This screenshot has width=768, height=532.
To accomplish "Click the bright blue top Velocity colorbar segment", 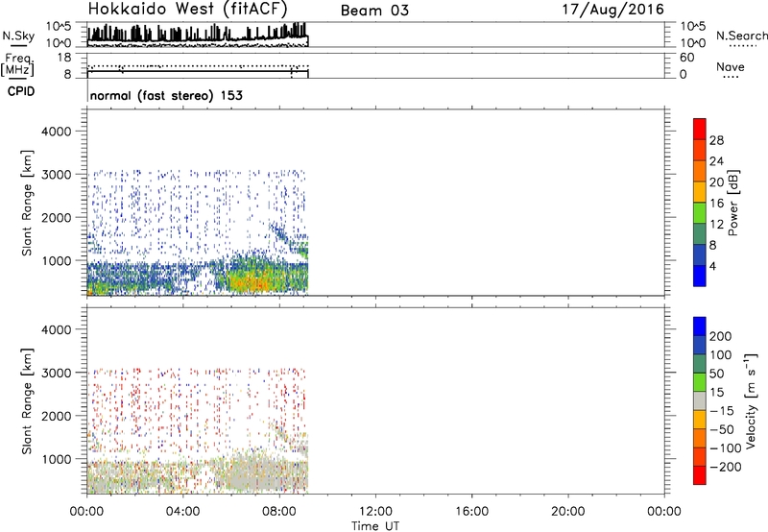I will click(700, 326).
